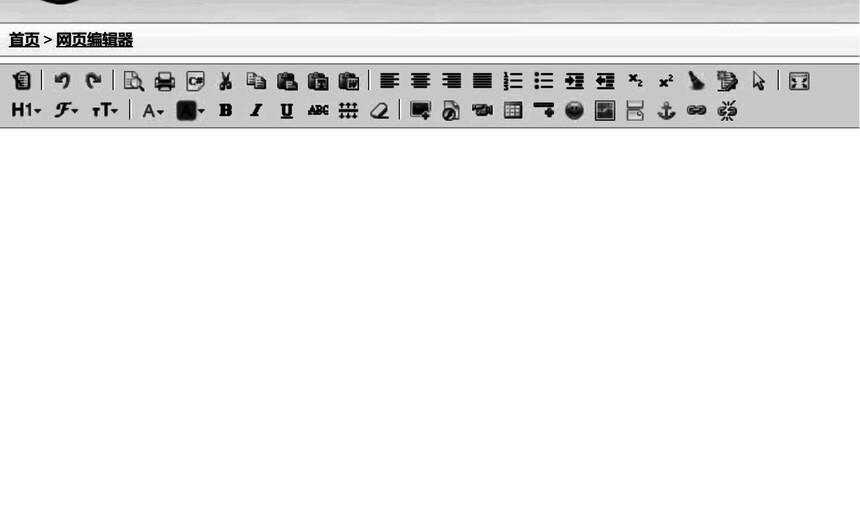This screenshot has width=860, height=510.
Task: Open the font family dropdown
Action: coord(66,110)
